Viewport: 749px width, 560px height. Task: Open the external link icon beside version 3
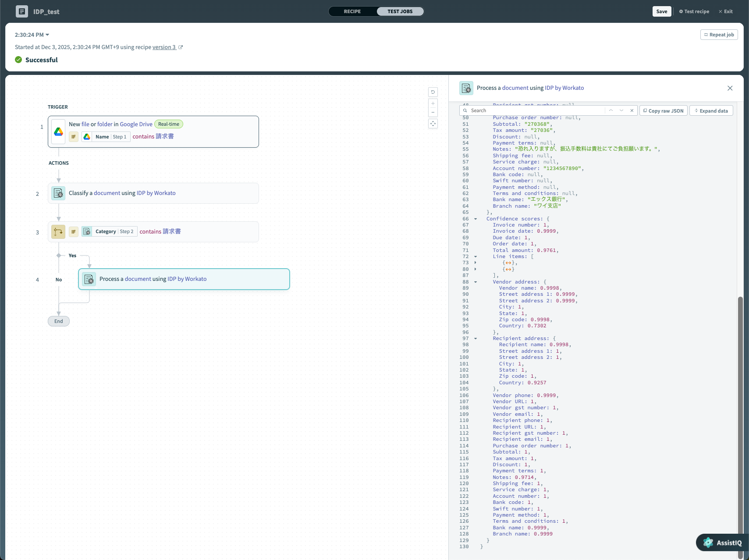181,47
